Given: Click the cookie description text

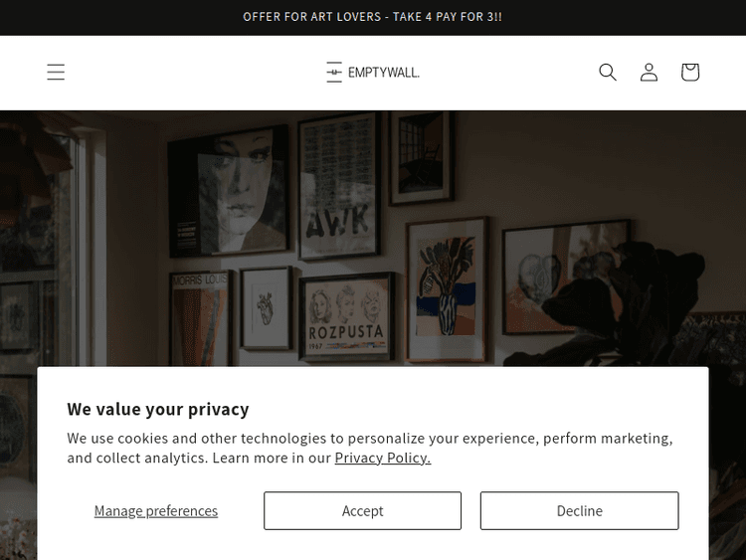Looking at the screenshot, I should pyautogui.click(x=370, y=448).
